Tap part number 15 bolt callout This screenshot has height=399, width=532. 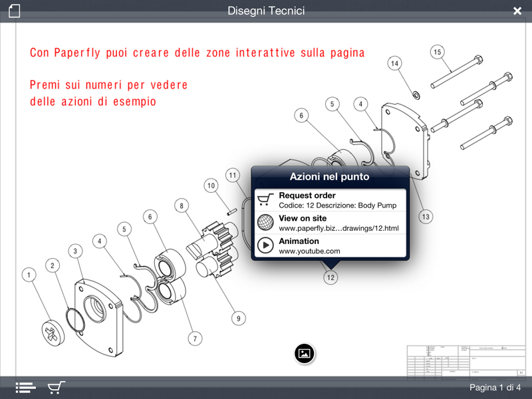click(x=437, y=52)
